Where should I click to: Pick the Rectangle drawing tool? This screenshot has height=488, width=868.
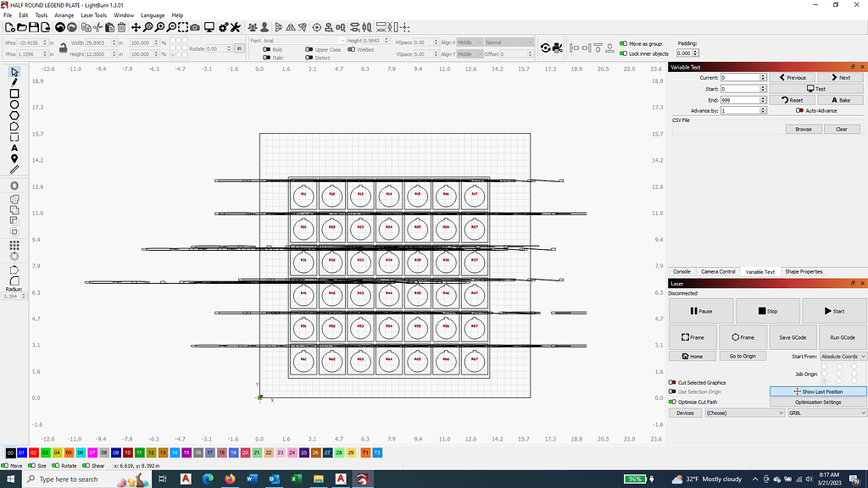[x=13, y=93]
